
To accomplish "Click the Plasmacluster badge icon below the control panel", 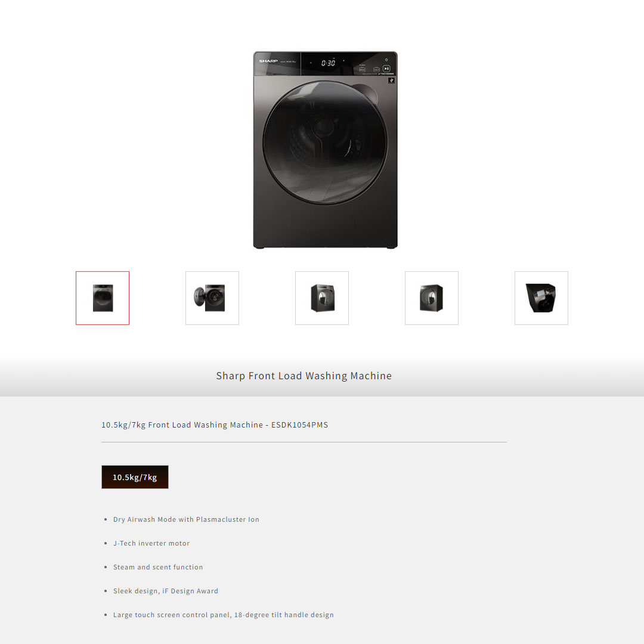I will 391,80.
